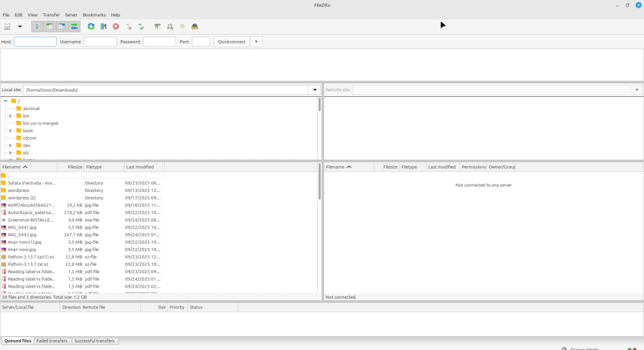Toggle the transfer queue display

[74, 26]
